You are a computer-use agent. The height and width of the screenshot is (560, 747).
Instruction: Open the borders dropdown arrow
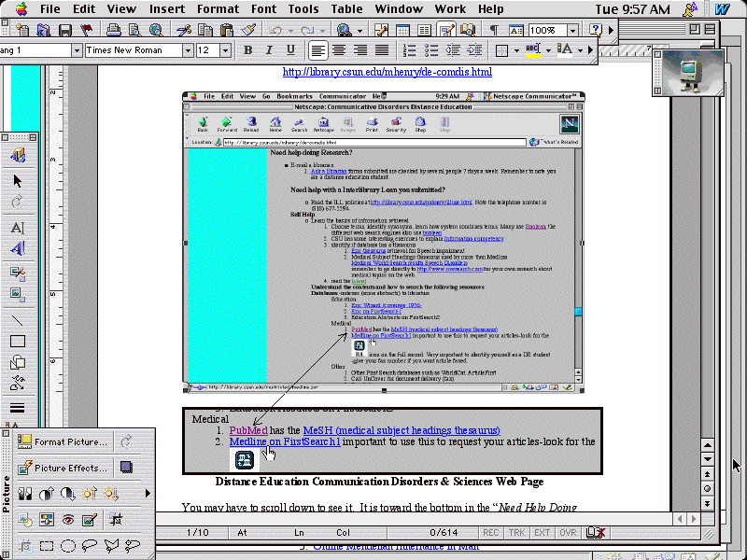[516, 50]
